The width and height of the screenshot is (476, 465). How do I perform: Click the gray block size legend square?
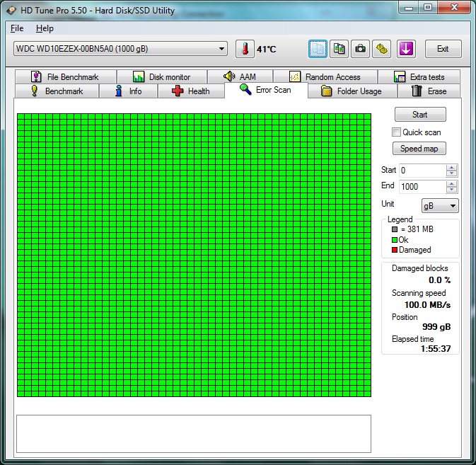(x=395, y=229)
